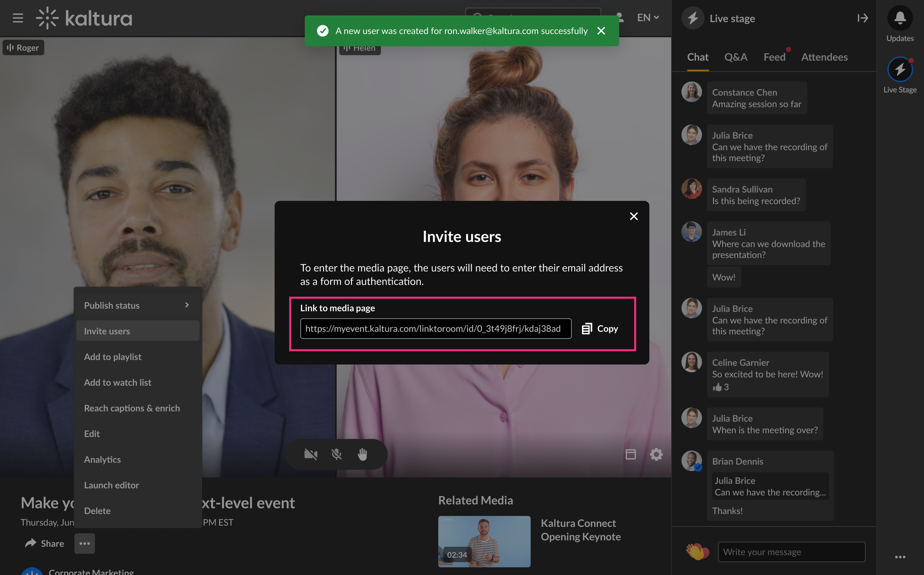Open the Kaltura Connect Opening Keynote thumbnail
924x575 pixels.
484,541
